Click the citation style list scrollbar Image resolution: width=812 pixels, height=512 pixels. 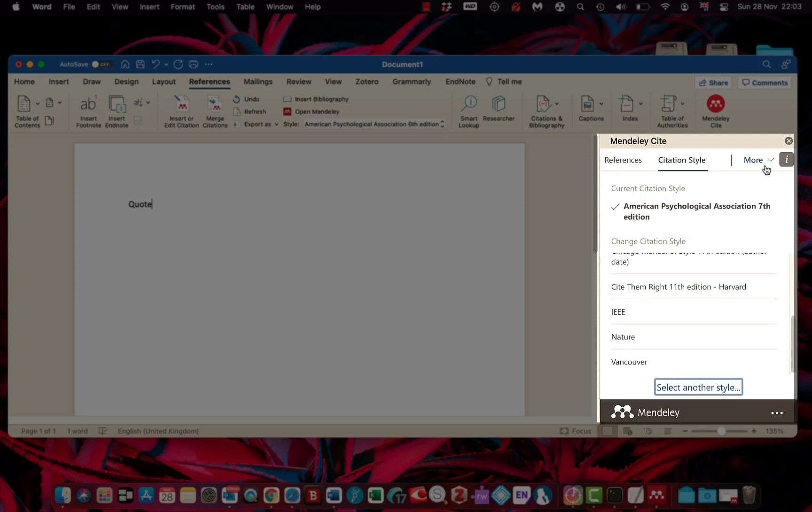793,344
